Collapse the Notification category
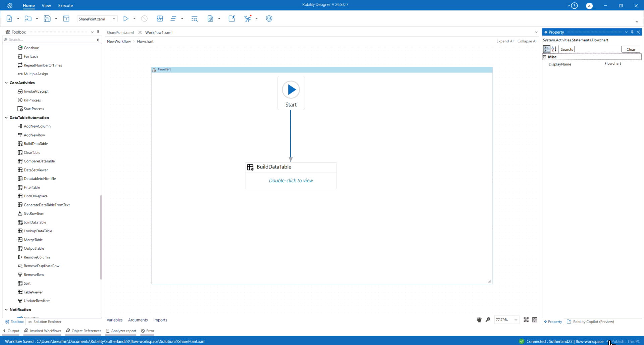 (x=6, y=310)
